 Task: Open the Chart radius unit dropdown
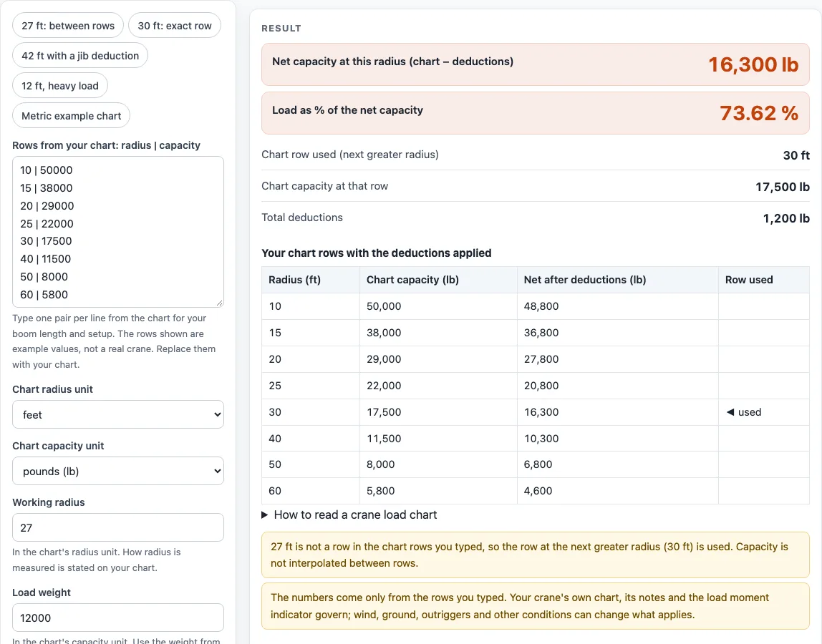(118, 414)
